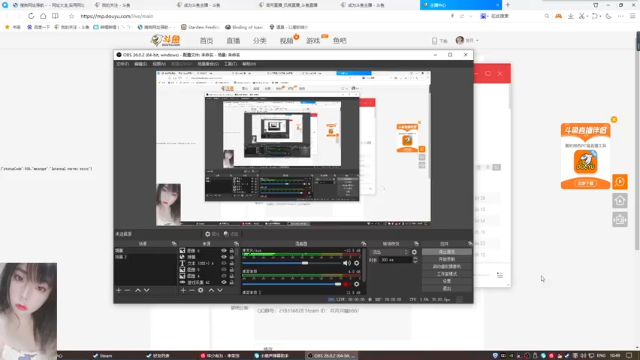The width and height of the screenshot is (640, 360).
Task: Open the list icon in the red-titled window
Action: [500, 275]
